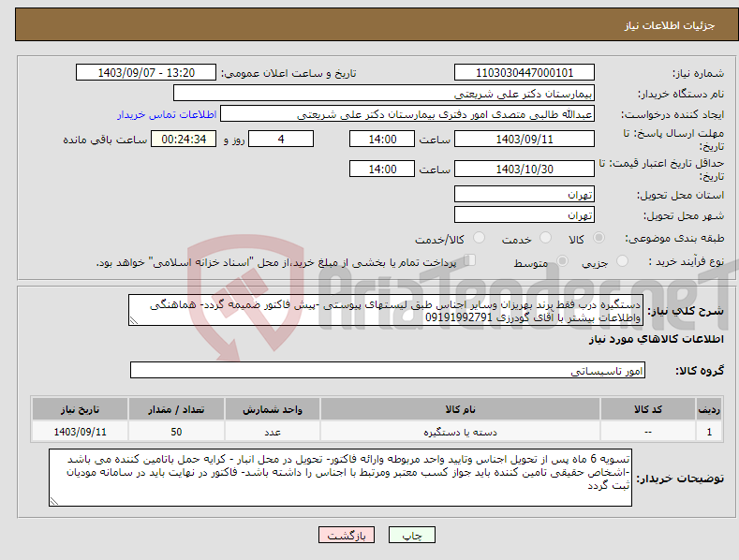Click the بازگشت (back) button
Image resolution: width=739 pixels, height=560 pixels.
[347, 535]
